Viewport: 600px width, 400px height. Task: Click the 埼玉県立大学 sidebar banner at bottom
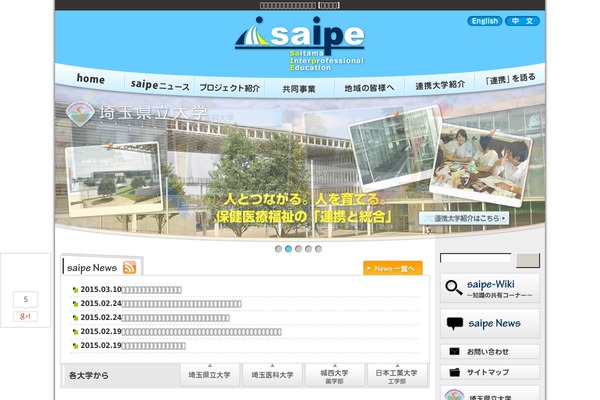(490, 393)
